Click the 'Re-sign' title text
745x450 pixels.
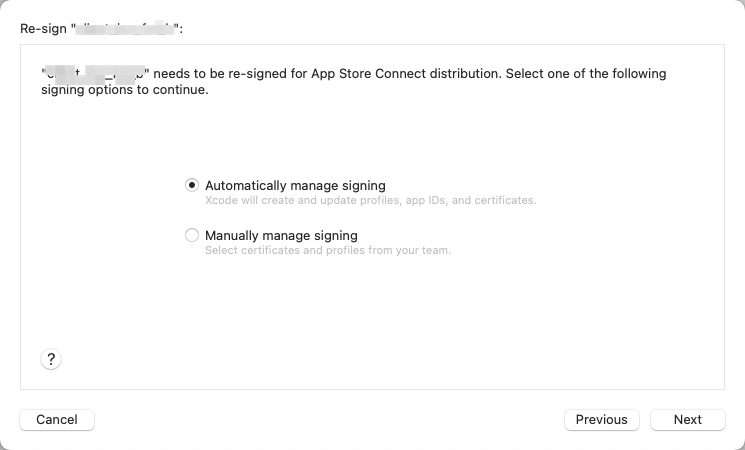click(43, 29)
